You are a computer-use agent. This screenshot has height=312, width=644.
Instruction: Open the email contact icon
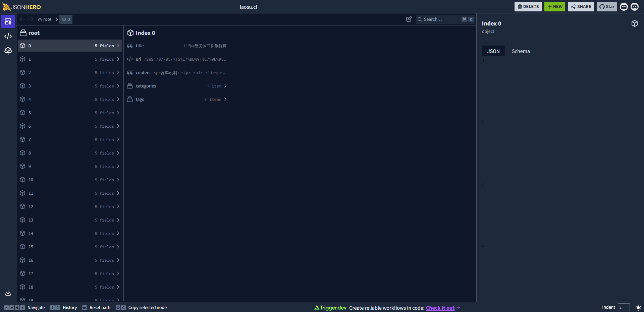tap(624, 7)
